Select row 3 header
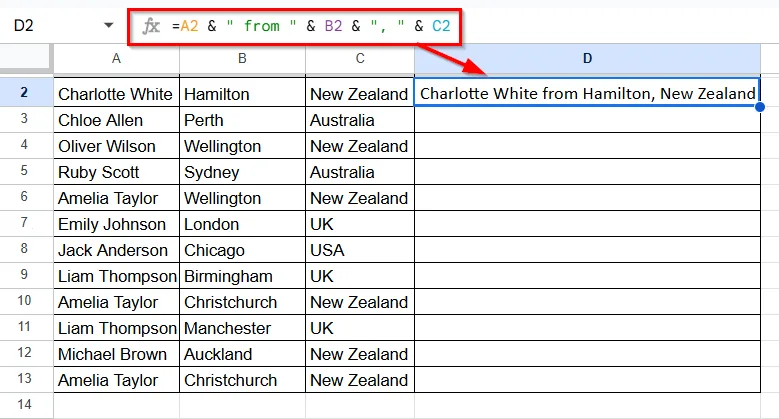This screenshot has height=419, width=779. [x=26, y=119]
